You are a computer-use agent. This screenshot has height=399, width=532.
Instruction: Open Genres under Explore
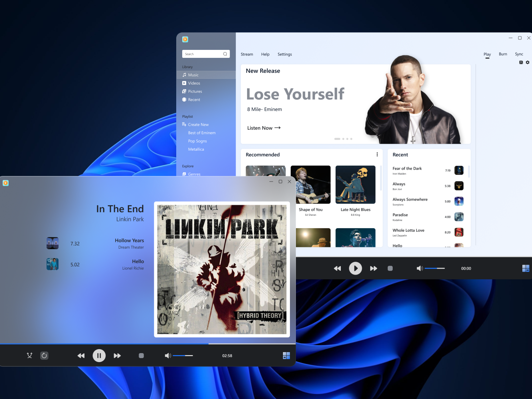tap(191, 174)
